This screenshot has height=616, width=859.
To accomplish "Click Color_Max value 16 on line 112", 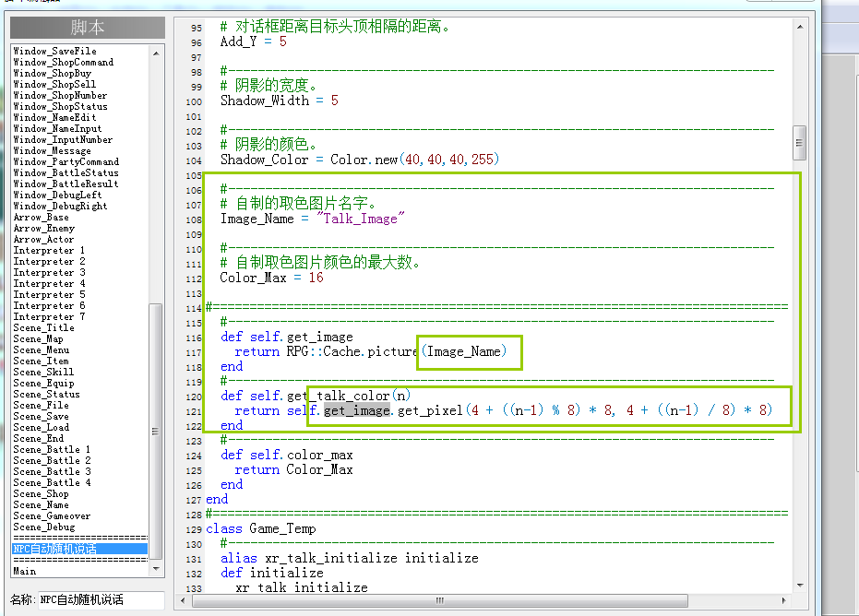I will tap(316, 278).
